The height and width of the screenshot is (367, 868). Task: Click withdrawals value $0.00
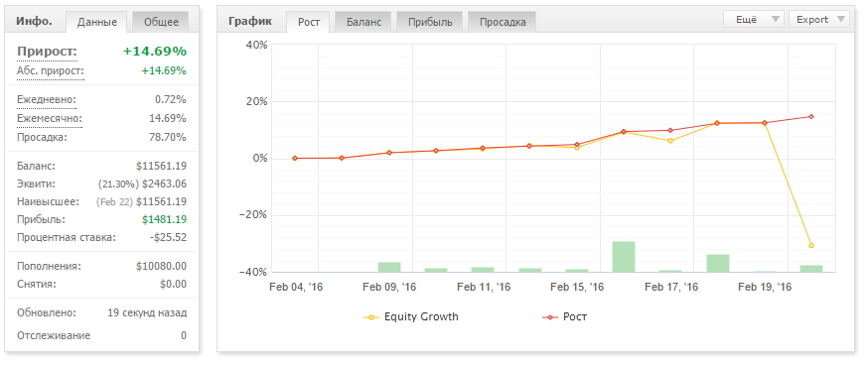[x=172, y=284]
